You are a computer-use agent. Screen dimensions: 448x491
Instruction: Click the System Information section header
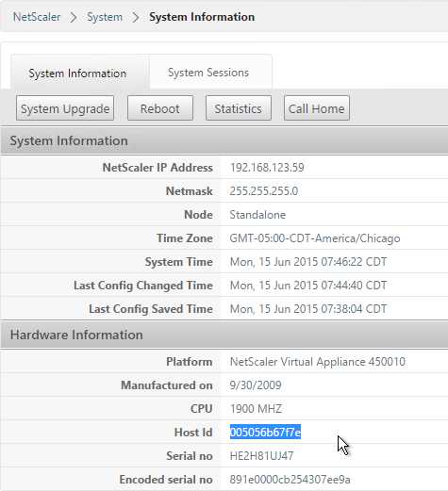pos(224,140)
